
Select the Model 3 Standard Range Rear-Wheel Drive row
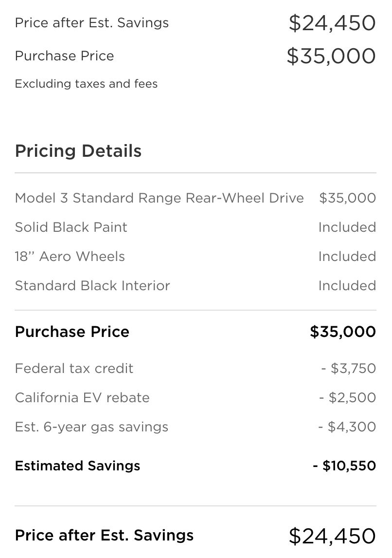click(196, 198)
